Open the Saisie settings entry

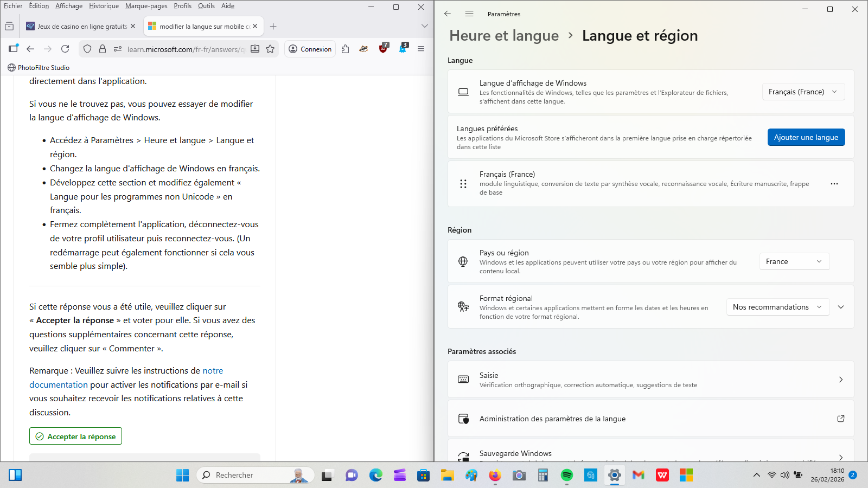[650, 380]
